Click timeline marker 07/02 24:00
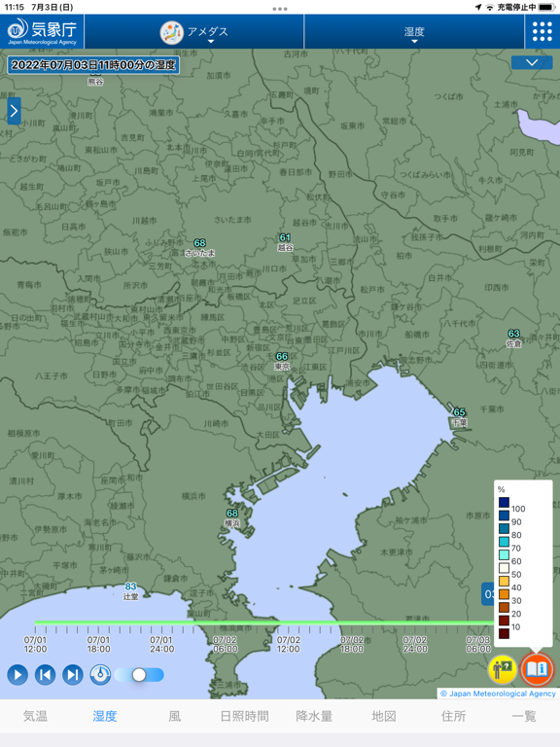 [415, 644]
